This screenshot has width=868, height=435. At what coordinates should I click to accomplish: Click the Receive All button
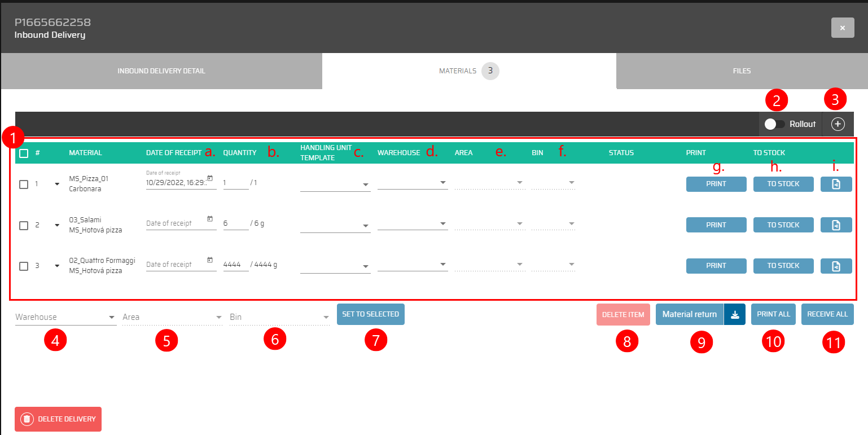tap(827, 314)
